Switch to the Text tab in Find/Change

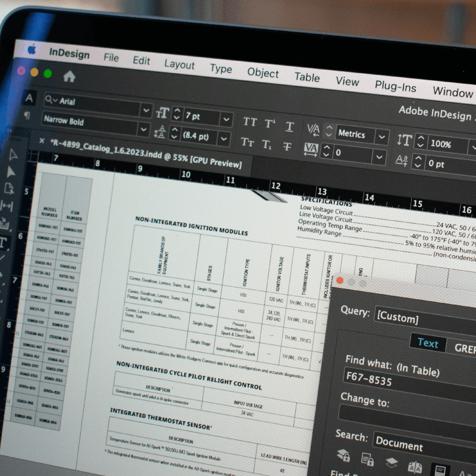(428, 343)
